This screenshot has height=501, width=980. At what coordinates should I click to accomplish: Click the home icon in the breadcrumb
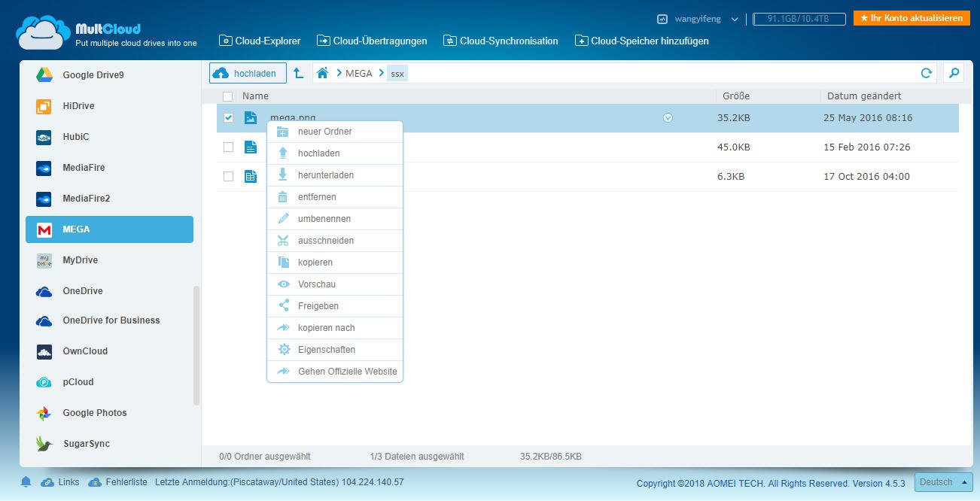pyautogui.click(x=323, y=73)
